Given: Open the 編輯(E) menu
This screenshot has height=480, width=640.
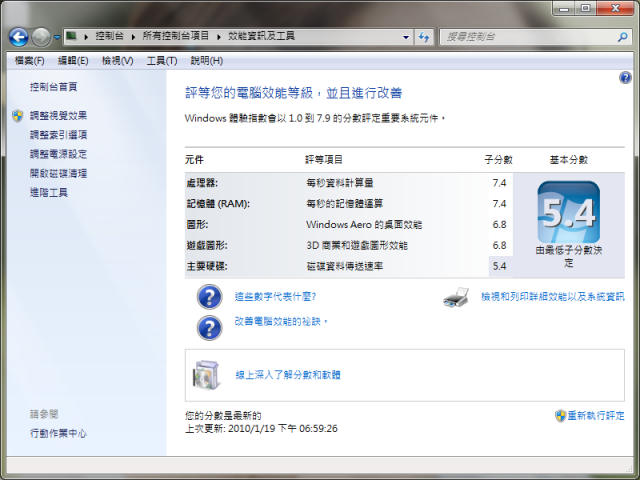Looking at the screenshot, I should (73, 61).
